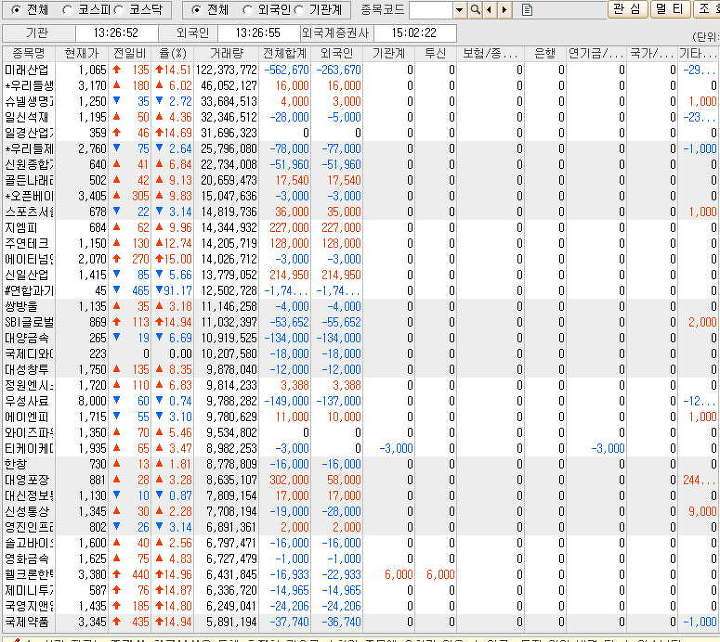Screen dimensions: 720x642
Task: Select the 코스닥 radio button
Action: click(x=118, y=9)
